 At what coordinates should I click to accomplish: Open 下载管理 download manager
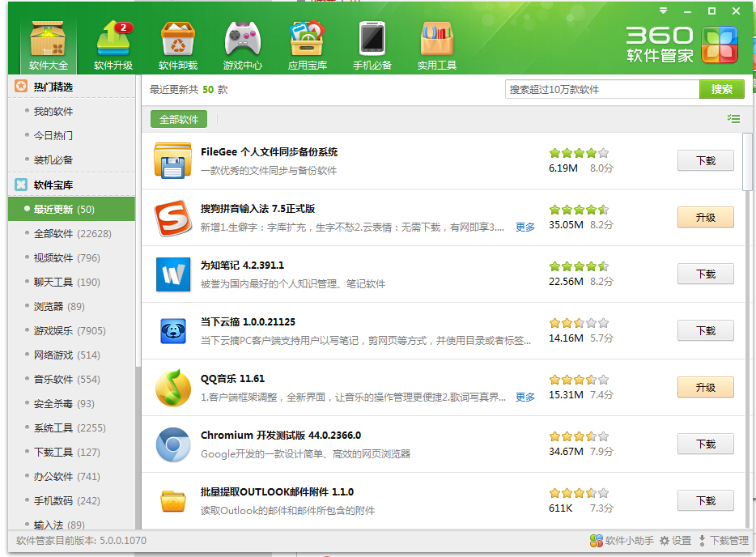click(x=724, y=541)
